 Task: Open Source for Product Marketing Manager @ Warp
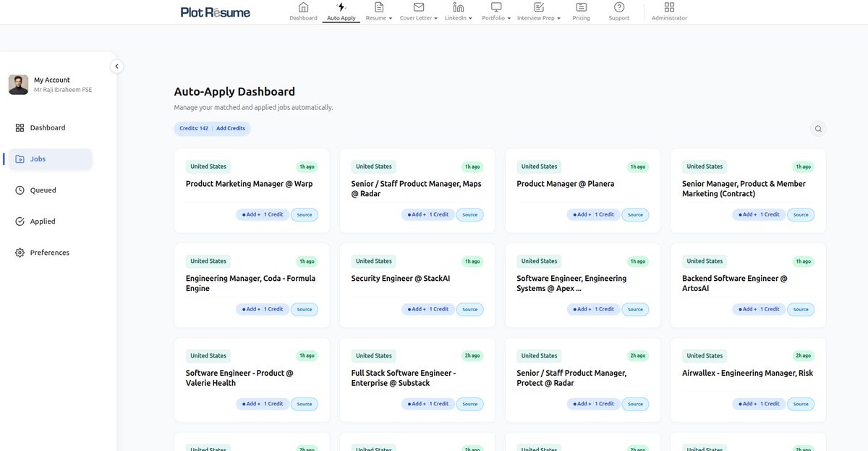(x=305, y=214)
